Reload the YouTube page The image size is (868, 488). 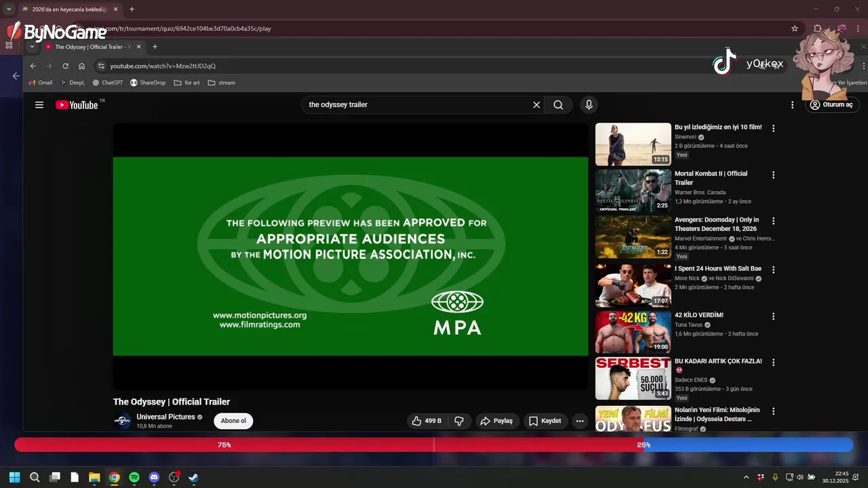point(65,66)
